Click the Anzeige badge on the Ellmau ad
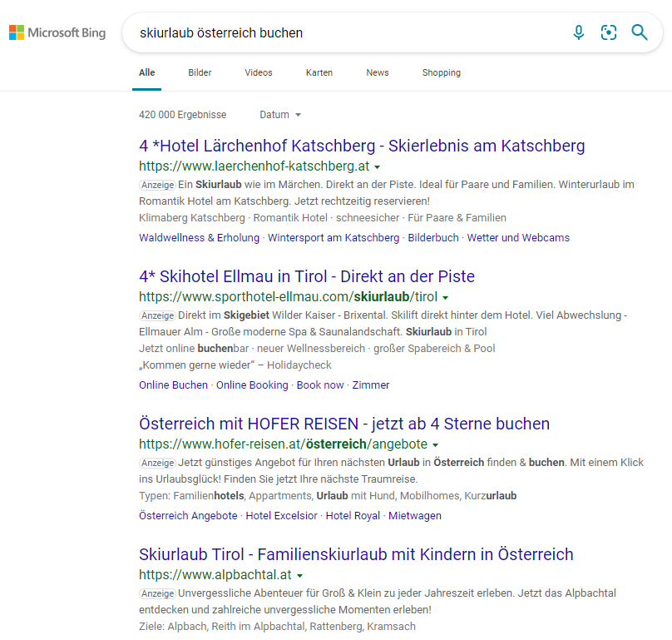This screenshot has width=672, height=640. click(x=158, y=315)
